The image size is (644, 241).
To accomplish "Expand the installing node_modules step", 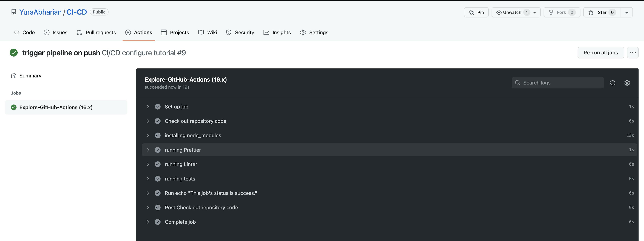I will (148, 135).
